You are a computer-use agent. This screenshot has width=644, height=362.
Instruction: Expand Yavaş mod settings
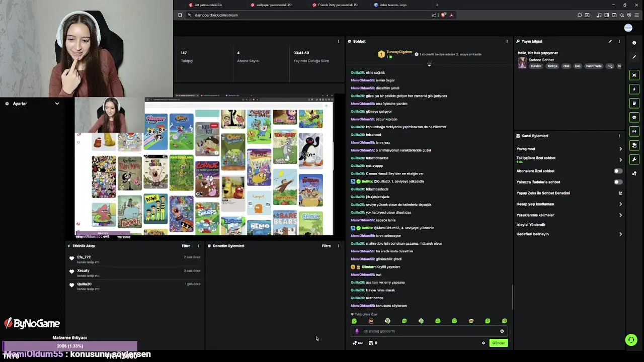tap(620, 149)
